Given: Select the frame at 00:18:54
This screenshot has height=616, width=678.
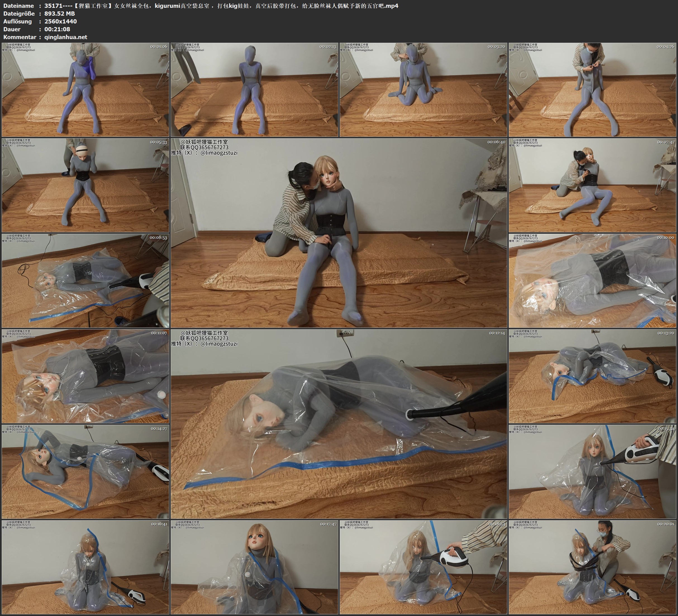Looking at the screenshot, I should pyautogui.click(x=424, y=567).
